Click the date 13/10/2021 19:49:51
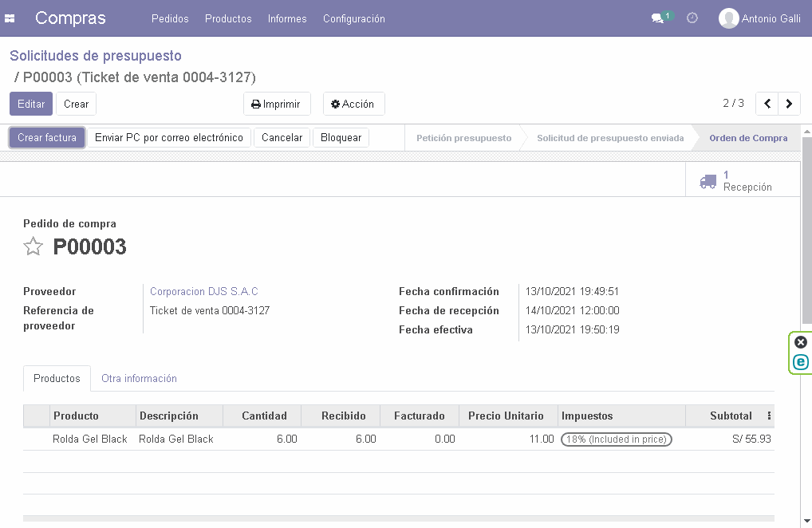Viewport: 812px width, 528px height. (x=572, y=291)
